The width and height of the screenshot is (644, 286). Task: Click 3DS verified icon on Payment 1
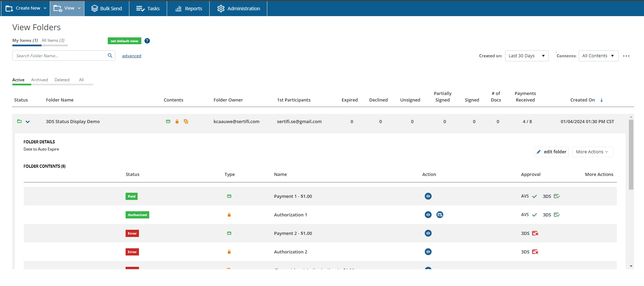[x=557, y=196]
